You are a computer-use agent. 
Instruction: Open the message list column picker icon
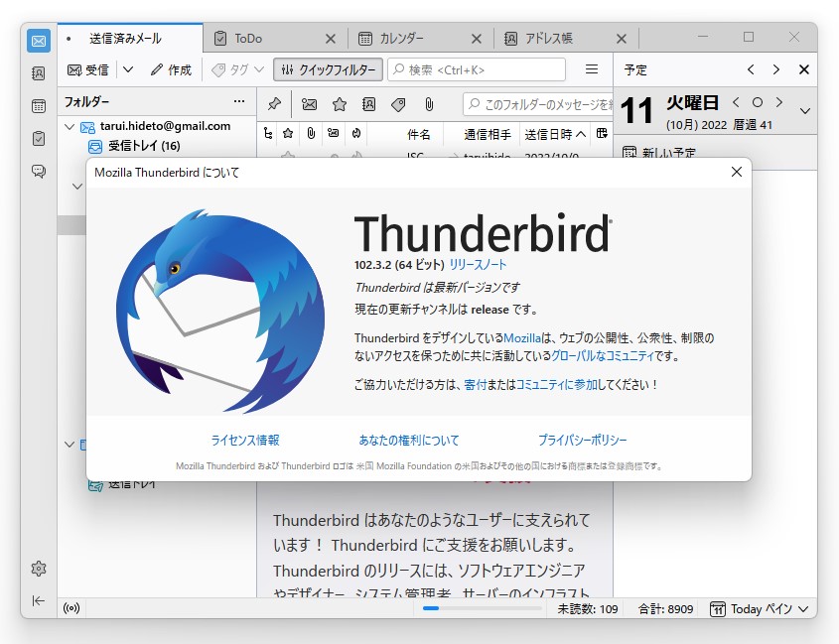[603, 134]
